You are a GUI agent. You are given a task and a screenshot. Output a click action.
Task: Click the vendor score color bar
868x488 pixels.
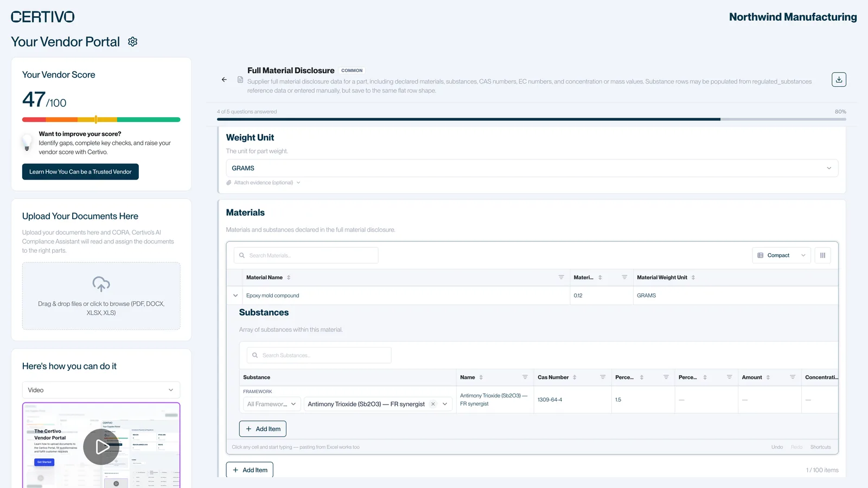tap(101, 119)
